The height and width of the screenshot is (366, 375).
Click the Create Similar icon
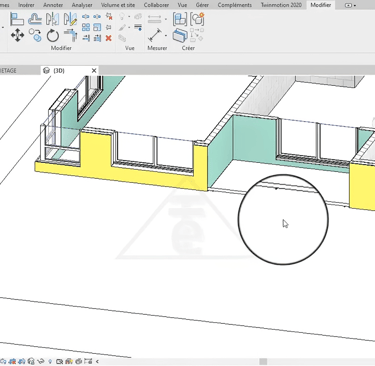[197, 35]
